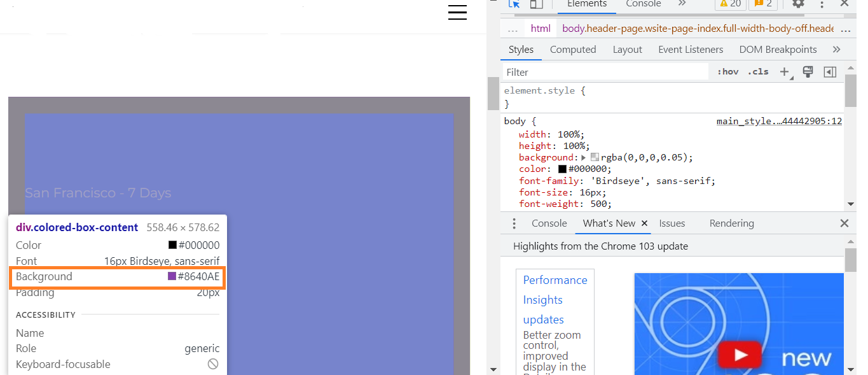Viewport: 868px width, 375px height.
Task: Toggle the computed styles sidebar pane
Action: coord(830,72)
